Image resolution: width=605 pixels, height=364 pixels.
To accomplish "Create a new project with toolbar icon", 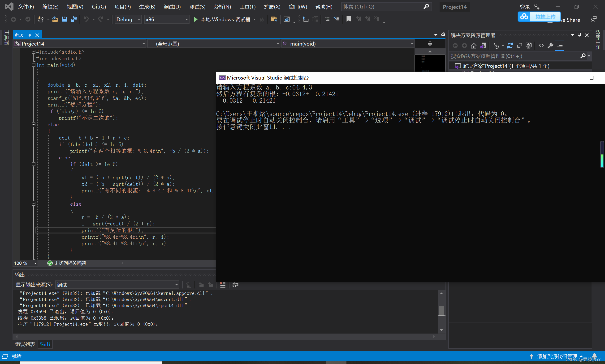I will pos(41,19).
